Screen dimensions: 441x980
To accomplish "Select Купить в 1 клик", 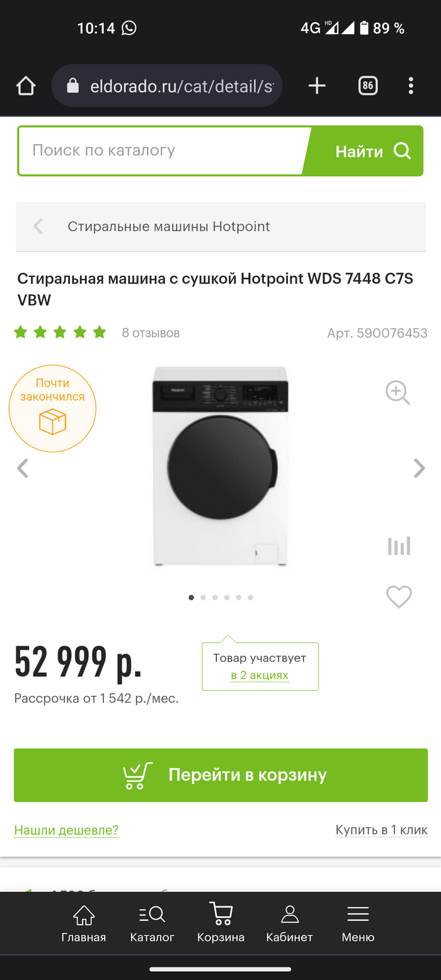I will (382, 830).
